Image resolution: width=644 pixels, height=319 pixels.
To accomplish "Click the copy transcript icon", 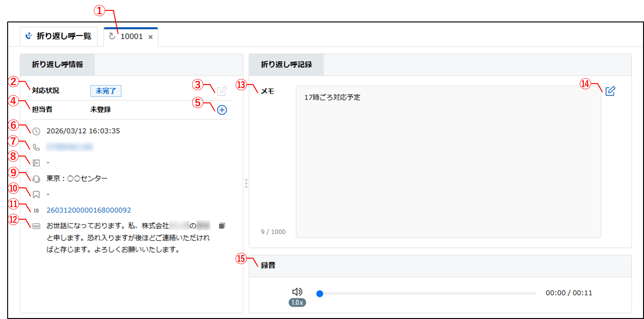I will point(222,226).
